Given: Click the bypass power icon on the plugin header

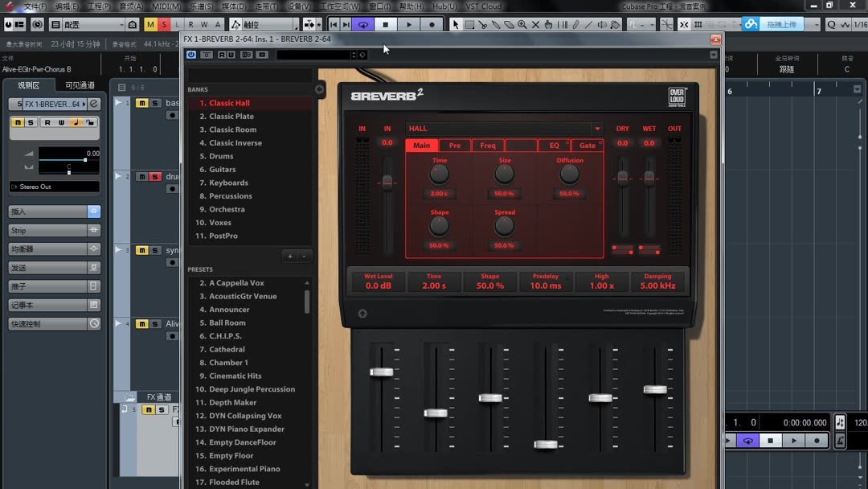Looking at the screenshot, I should [190, 54].
